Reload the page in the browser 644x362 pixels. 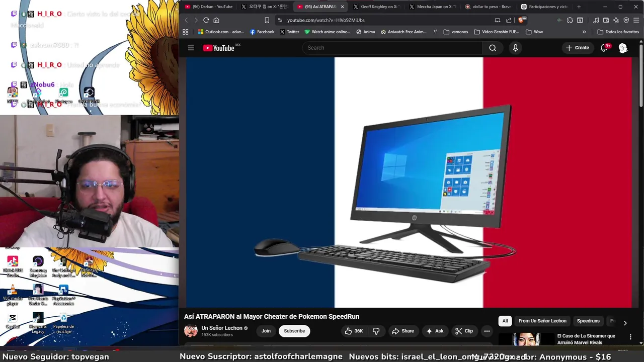(206, 20)
